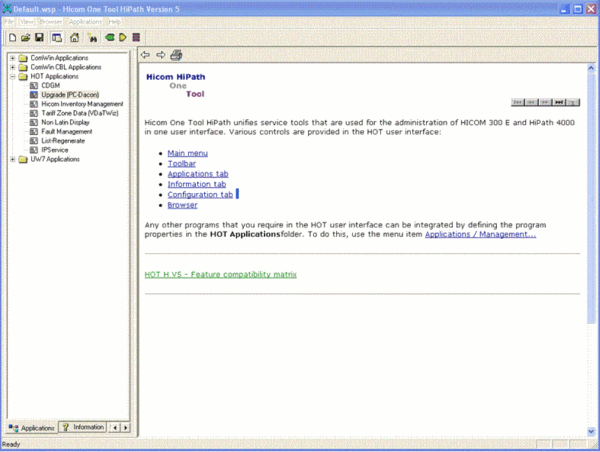The width and height of the screenshot is (600, 452).
Task: Click the first-page navigation button in help page
Action: 517,102
